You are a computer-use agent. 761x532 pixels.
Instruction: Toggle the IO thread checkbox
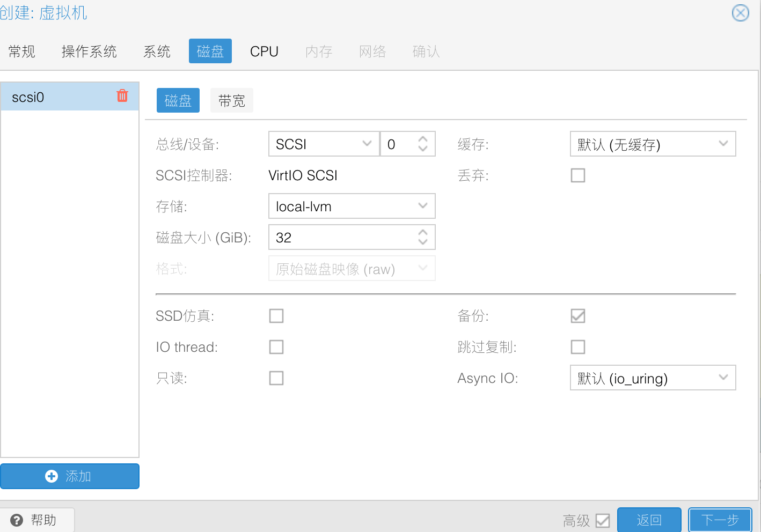click(x=276, y=347)
